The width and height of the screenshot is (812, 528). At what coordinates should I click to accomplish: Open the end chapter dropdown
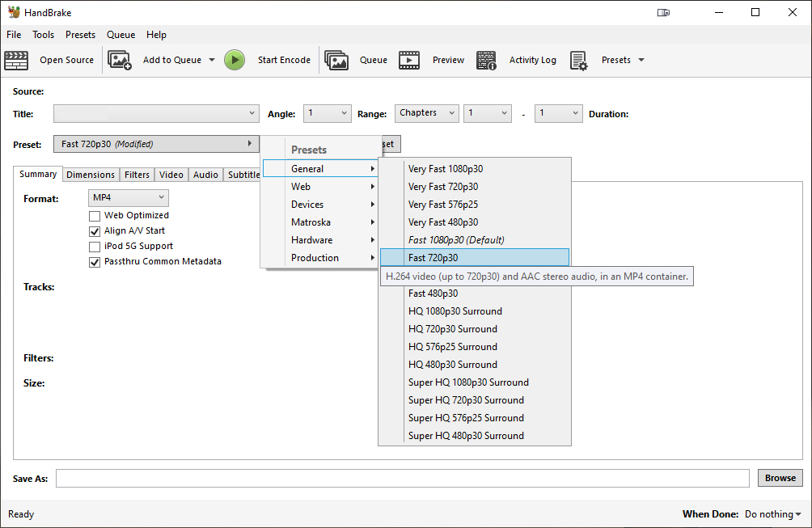[558, 113]
